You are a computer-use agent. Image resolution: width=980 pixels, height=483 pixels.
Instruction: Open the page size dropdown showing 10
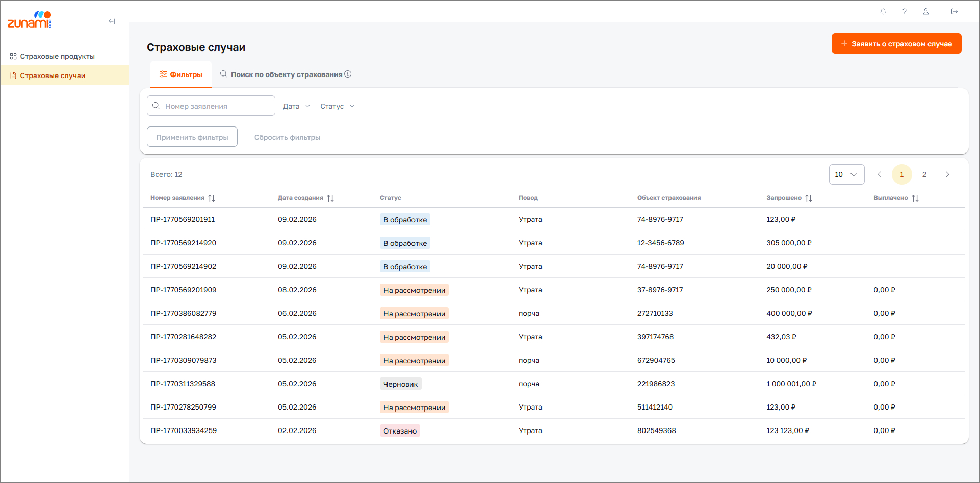(846, 174)
